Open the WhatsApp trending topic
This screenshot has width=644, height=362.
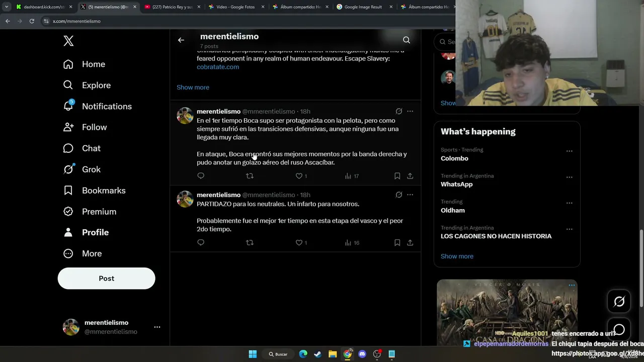457,185
